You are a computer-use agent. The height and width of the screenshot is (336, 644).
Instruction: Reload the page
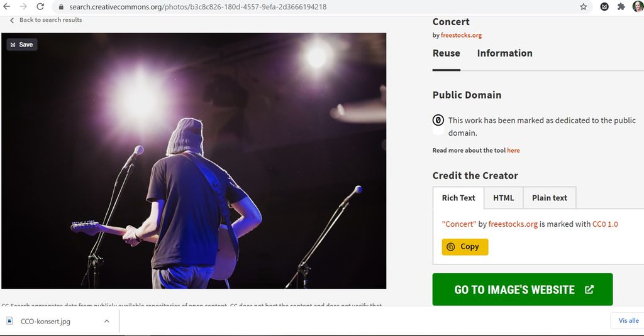click(x=40, y=6)
